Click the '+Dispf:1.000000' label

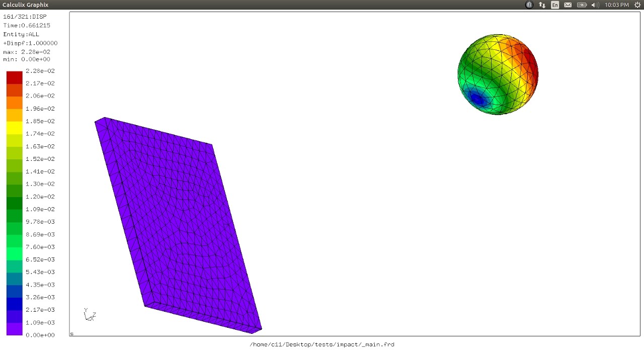(x=30, y=43)
